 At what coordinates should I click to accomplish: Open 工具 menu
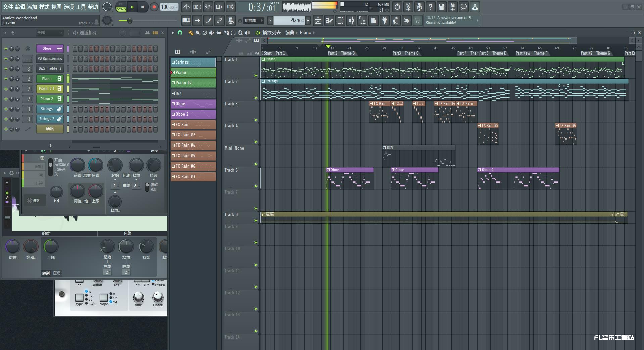81,7
